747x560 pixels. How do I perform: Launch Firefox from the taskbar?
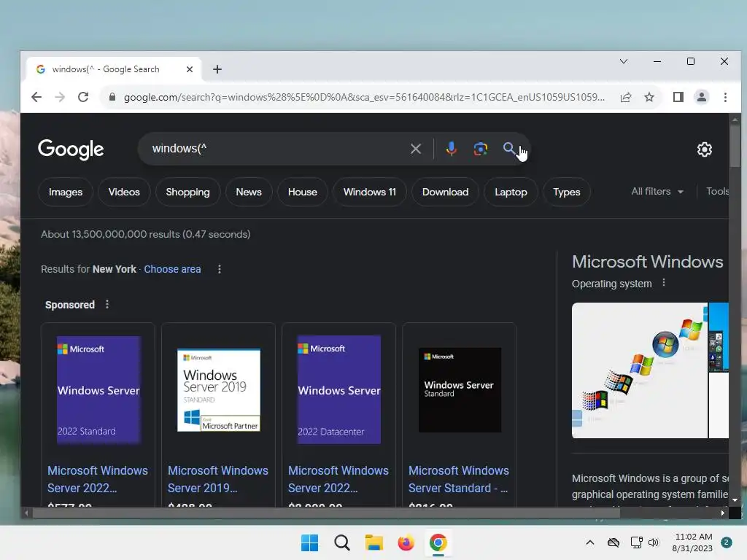(x=406, y=542)
